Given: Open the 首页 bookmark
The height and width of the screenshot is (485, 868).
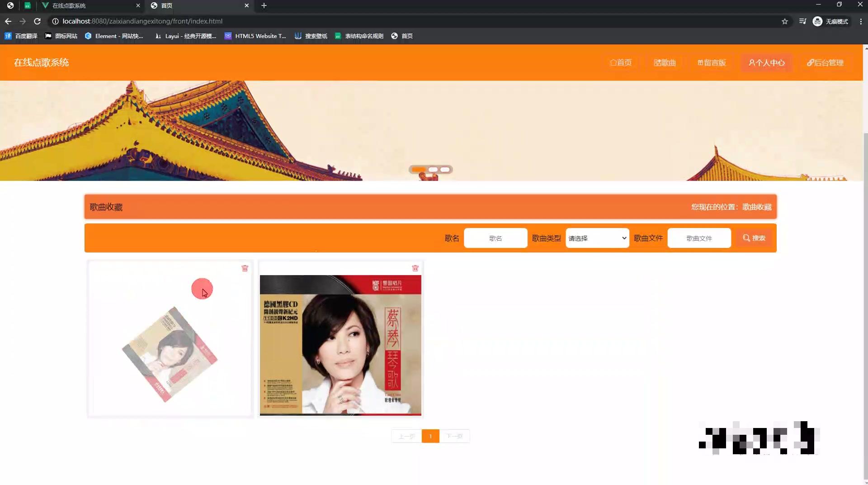Looking at the screenshot, I should click(x=402, y=36).
